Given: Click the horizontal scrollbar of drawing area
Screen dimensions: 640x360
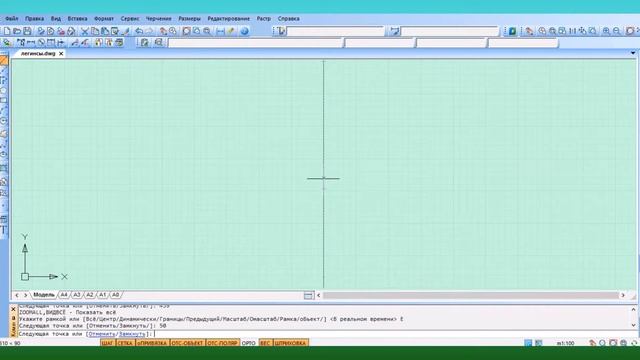Looking at the screenshot, I should [x=471, y=295].
